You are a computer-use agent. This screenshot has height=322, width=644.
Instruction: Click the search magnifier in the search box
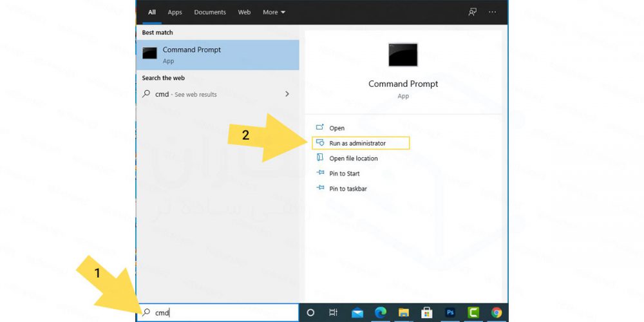tap(146, 312)
